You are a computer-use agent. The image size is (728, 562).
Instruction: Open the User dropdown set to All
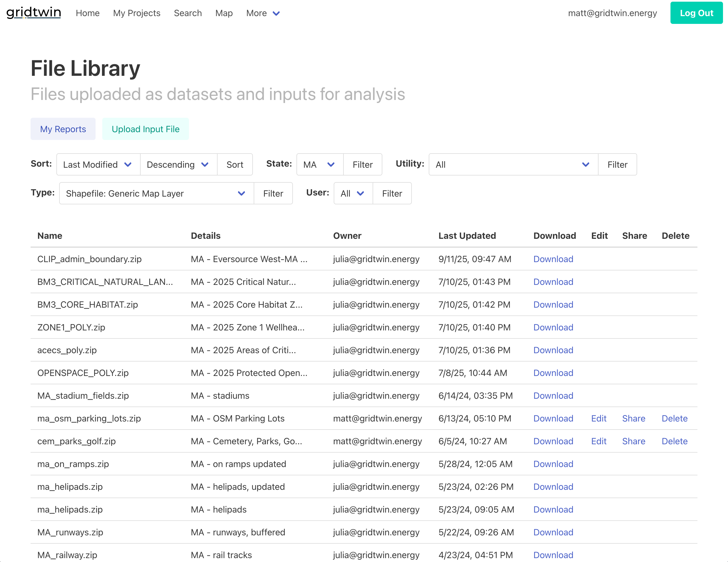tap(352, 193)
